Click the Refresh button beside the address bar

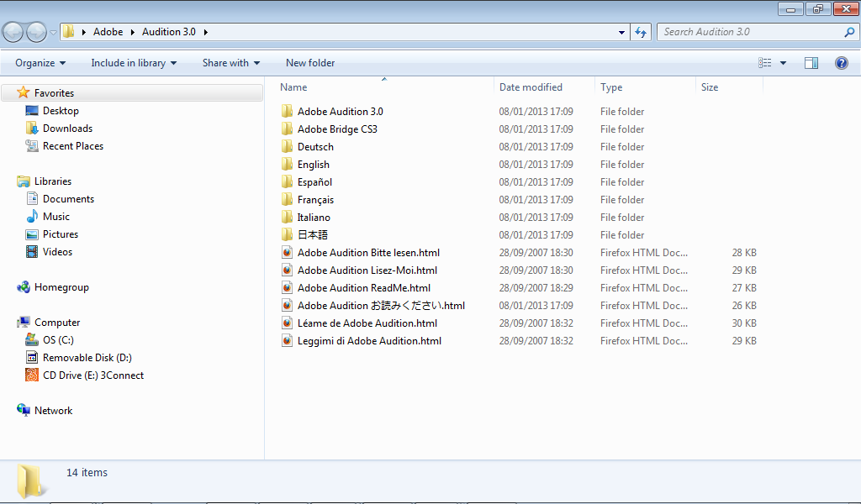[641, 33]
